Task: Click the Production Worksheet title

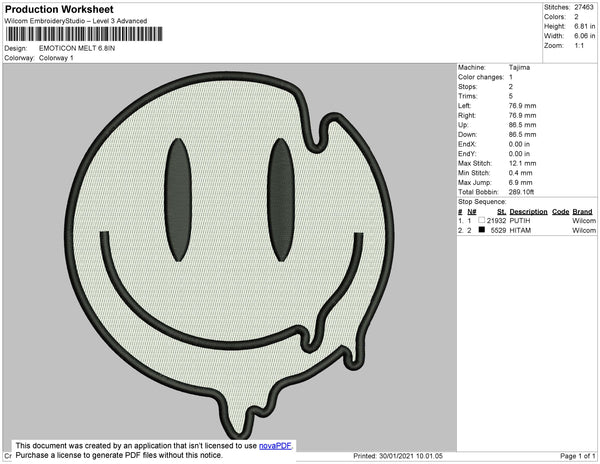Action: point(59,9)
